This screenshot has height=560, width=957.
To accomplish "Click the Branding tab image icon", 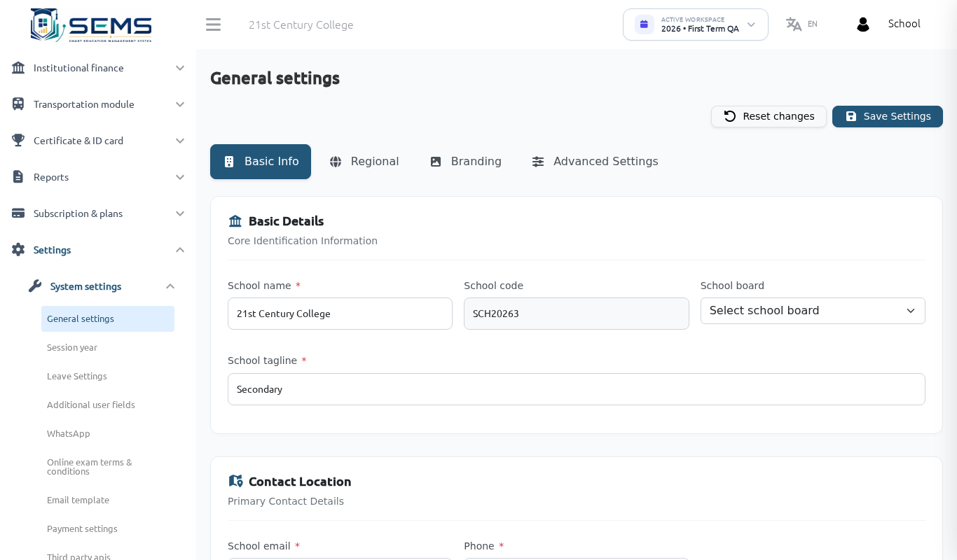I will click(x=436, y=162).
